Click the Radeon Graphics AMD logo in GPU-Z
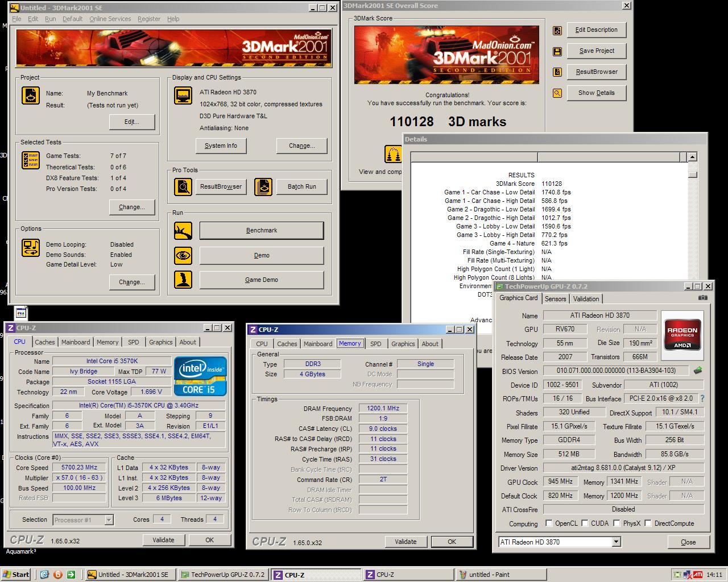The width and height of the screenshot is (728, 582). tap(682, 335)
